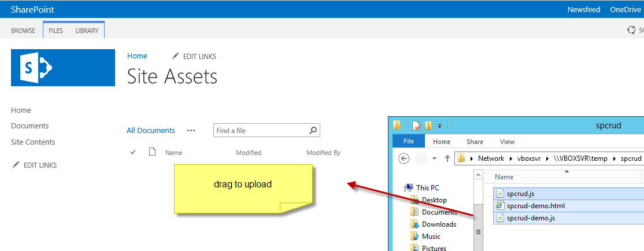The height and width of the screenshot is (251, 644).
Task: Click SharePoint in the suite bar
Action: (x=32, y=9)
